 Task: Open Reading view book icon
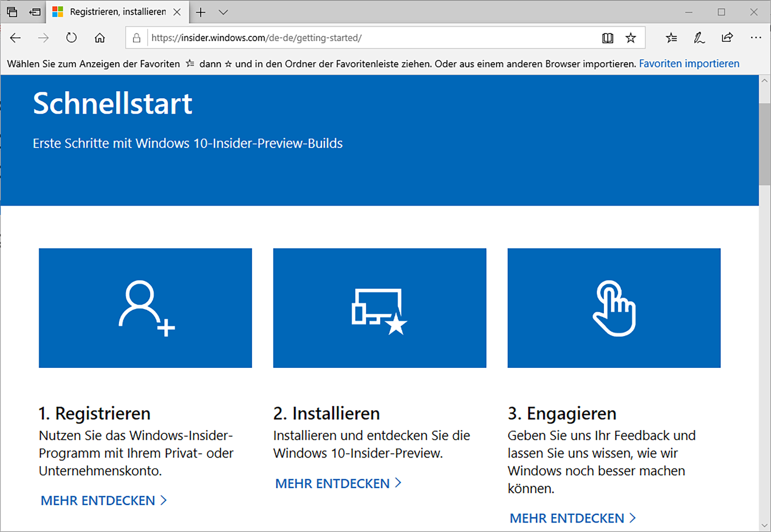tap(607, 38)
